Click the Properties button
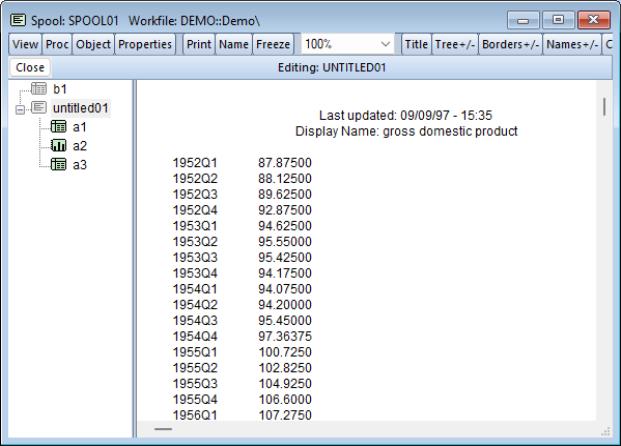The height and width of the screenshot is (446, 621). [146, 45]
